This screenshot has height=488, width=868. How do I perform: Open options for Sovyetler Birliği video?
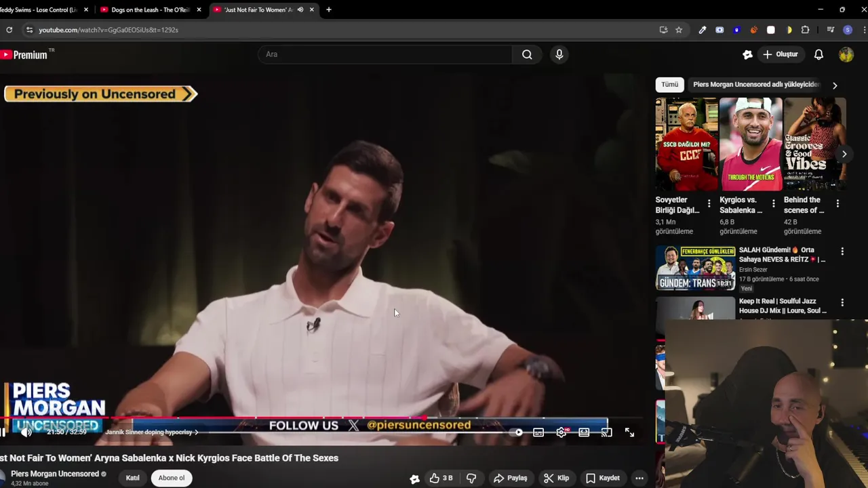point(709,203)
